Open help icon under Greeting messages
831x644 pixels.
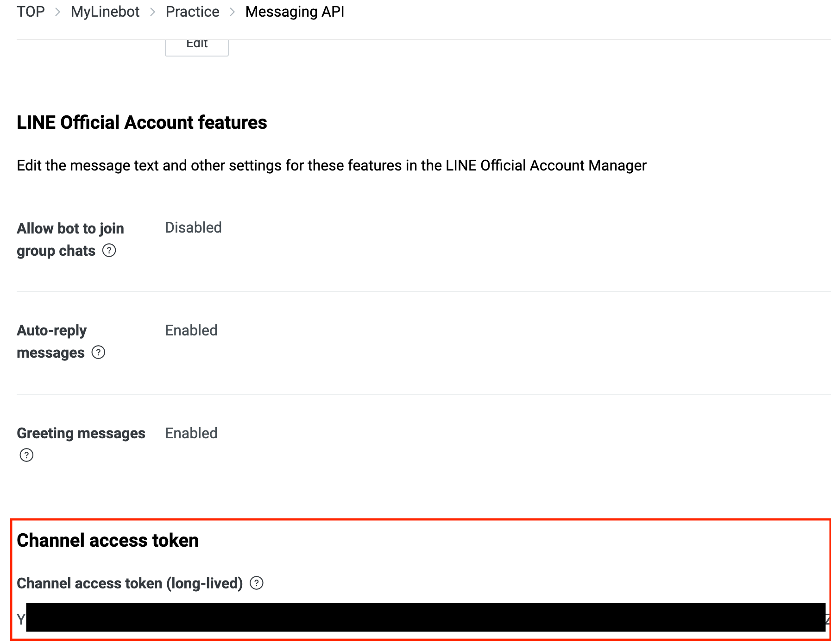26,455
